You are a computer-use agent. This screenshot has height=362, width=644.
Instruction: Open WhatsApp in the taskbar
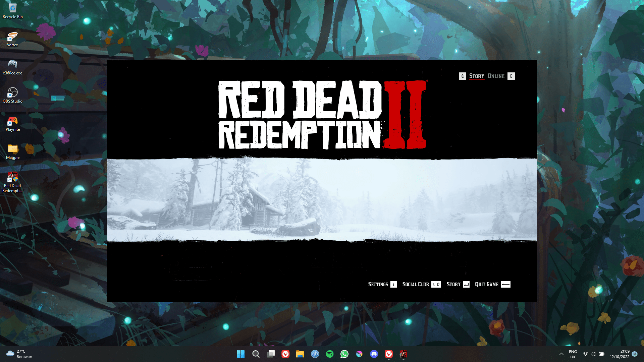click(x=344, y=354)
